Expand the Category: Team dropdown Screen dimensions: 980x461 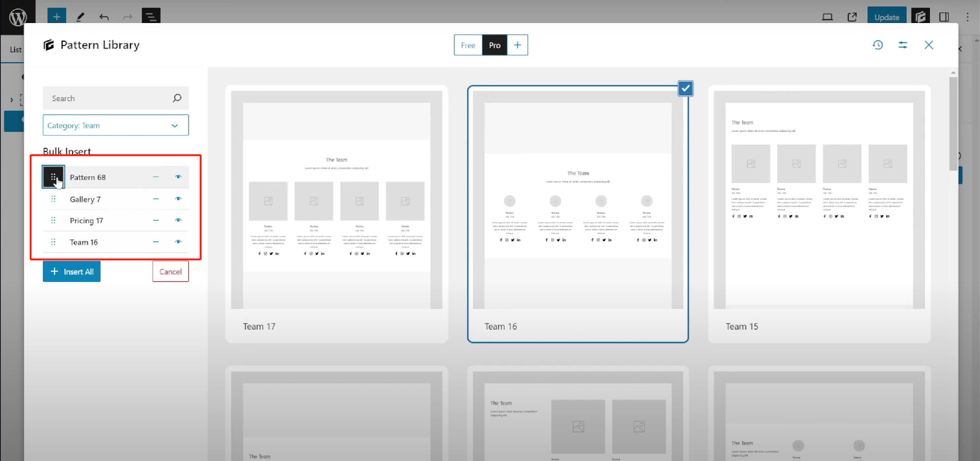pyautogui.click(x=116, y=125)
